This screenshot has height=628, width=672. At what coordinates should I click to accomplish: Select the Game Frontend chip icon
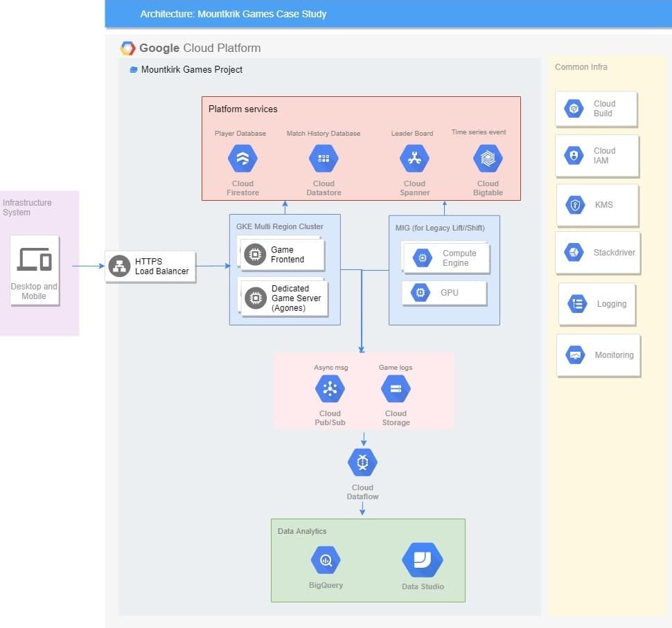tap(255, 255)
